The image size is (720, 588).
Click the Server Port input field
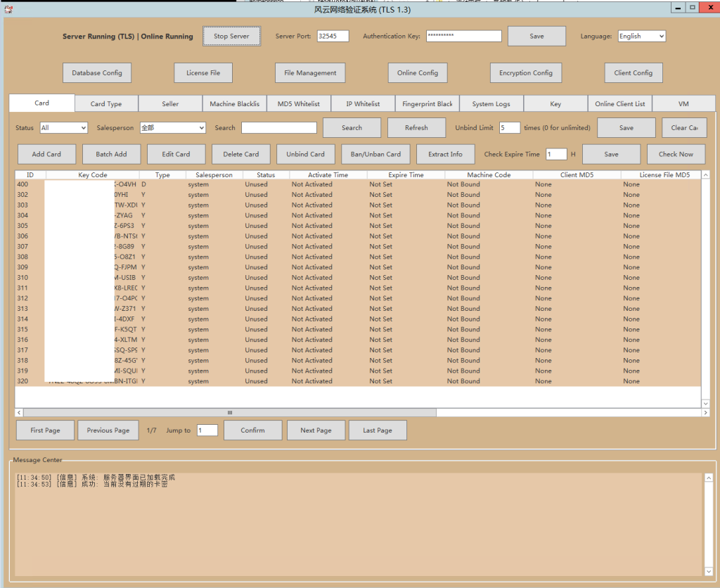[x=333, y=37]
